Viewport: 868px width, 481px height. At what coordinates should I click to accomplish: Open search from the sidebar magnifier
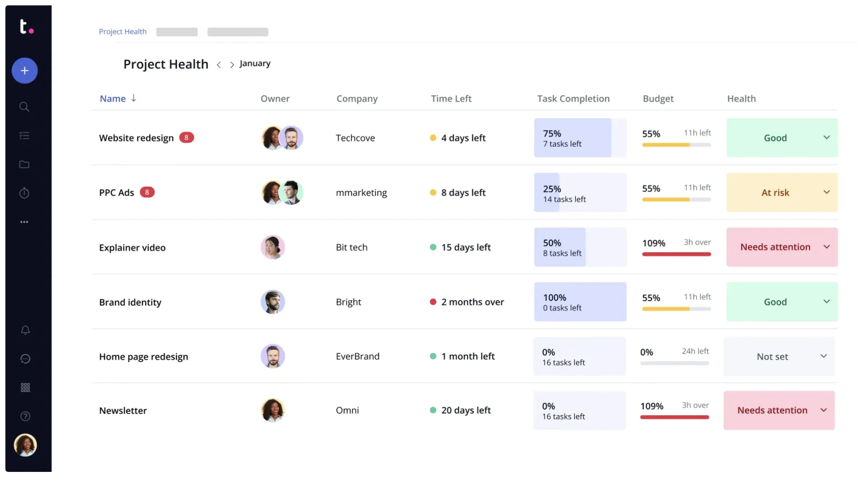pos(24,107)
